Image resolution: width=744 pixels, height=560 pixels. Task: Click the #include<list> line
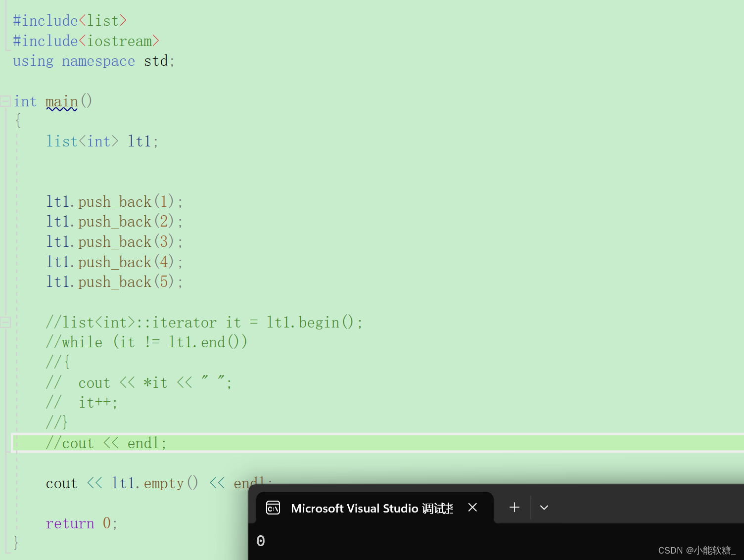coord(70,21)
